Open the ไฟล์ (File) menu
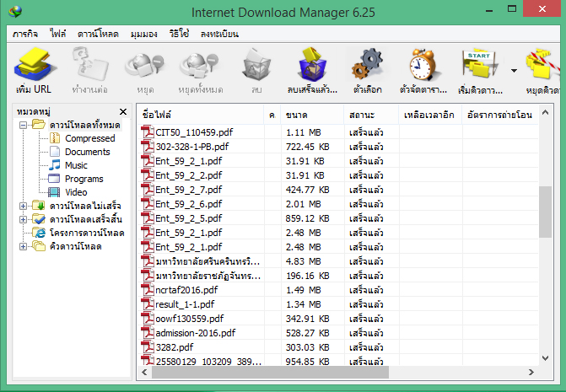566x392 pixels. pyautogui.click(x=57, y=34)
